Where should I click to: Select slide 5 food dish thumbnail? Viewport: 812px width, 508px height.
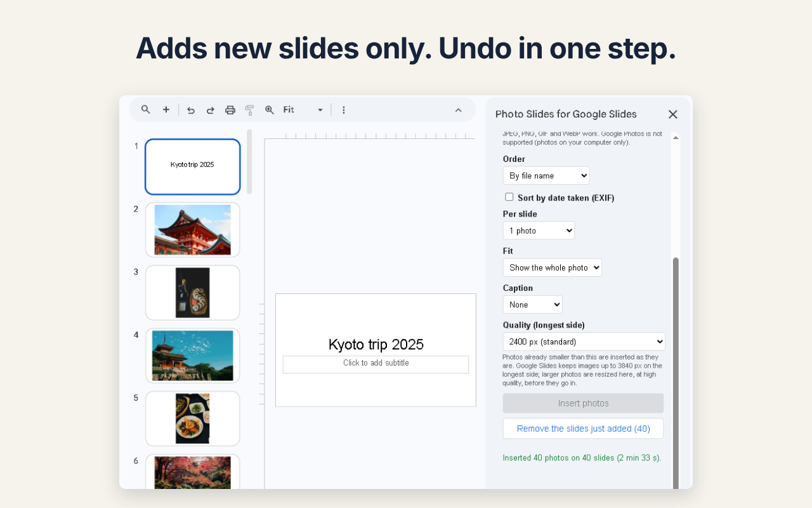pos(193,418)
